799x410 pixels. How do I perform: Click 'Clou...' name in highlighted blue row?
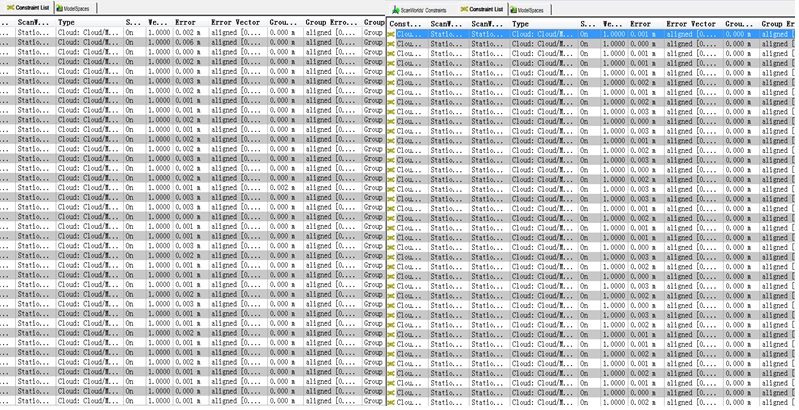point(409,34)
